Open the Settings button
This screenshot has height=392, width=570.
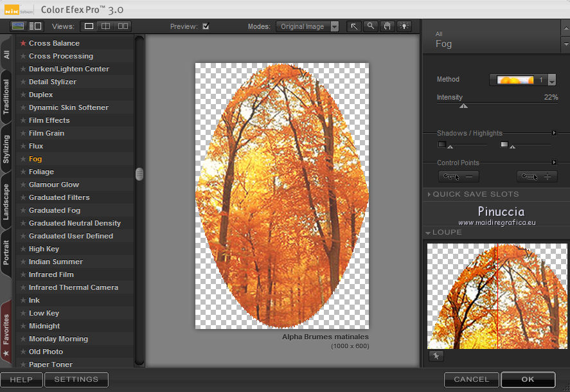[76, 379]
